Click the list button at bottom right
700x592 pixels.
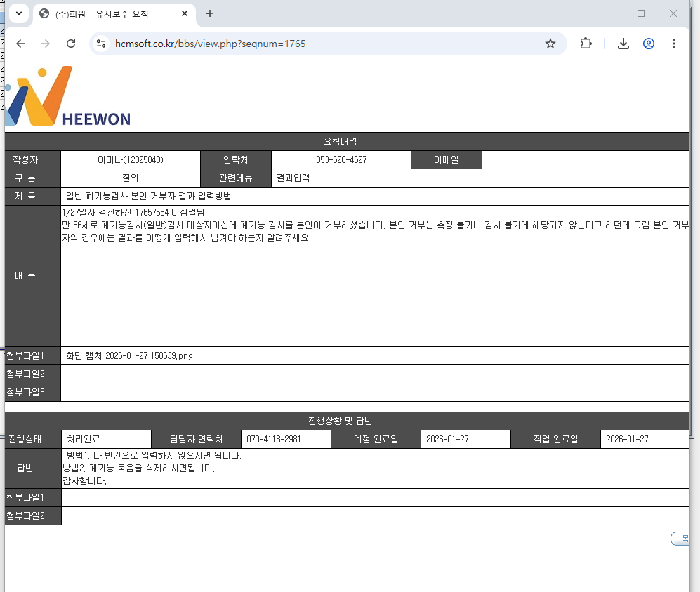click(680, 539)
